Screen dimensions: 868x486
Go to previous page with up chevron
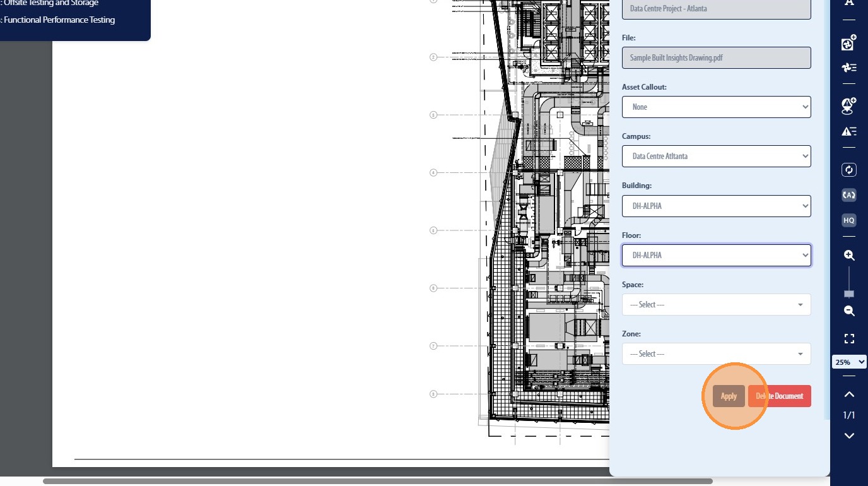(x=849, y=394)
